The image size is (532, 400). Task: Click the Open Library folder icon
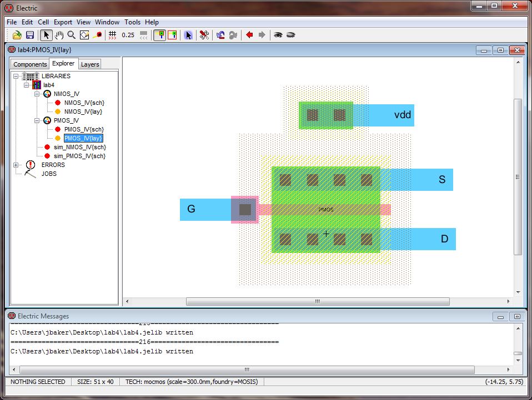(x=17, y=35)
